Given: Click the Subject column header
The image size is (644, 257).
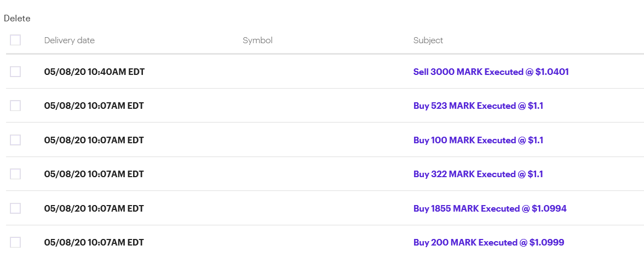Looking at the screenshot, I should [x=428, y=40].
